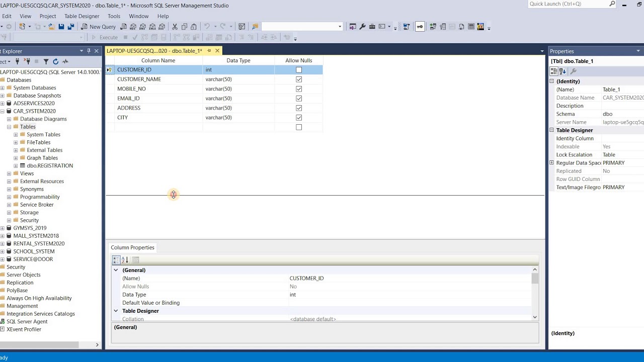Collapse the (Identity) section in Properties panel
This screenshot has width=644, height=362.
pos(551,81)
